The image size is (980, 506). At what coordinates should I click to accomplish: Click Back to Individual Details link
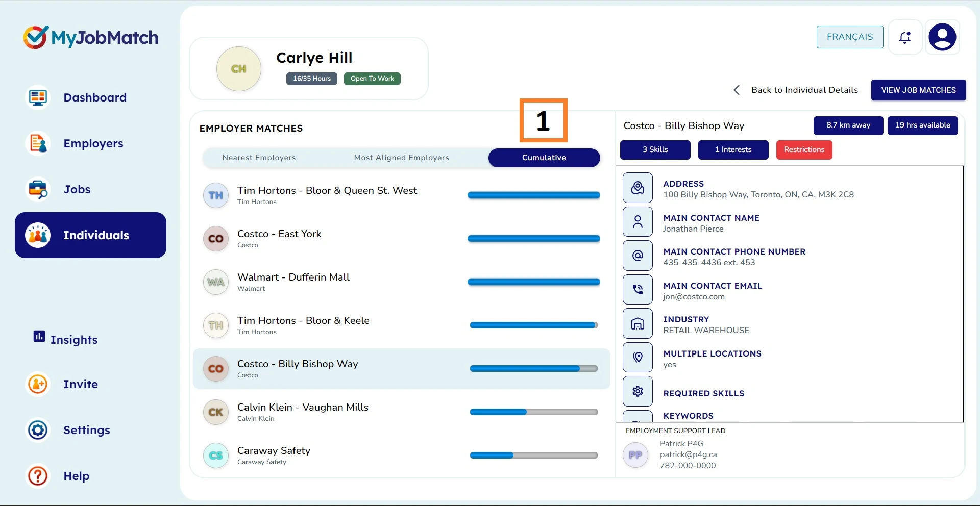804,90
